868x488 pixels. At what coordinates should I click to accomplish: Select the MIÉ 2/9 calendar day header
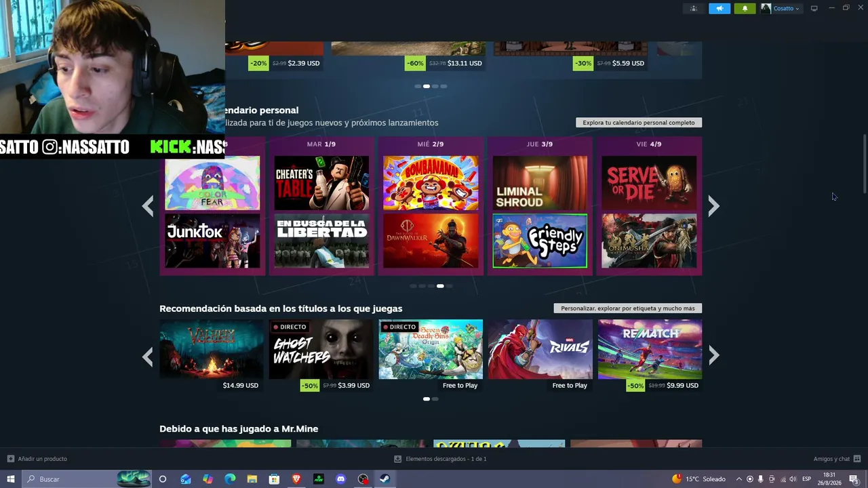coord(431,144)
